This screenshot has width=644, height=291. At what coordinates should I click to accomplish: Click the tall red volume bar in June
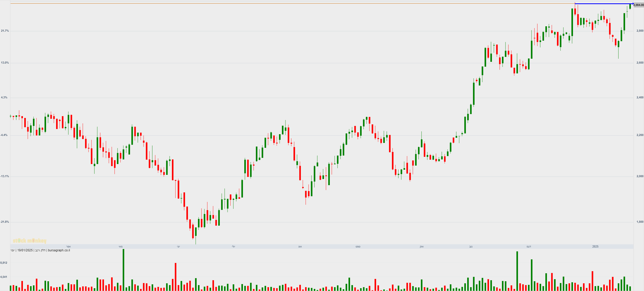point(176,277)
